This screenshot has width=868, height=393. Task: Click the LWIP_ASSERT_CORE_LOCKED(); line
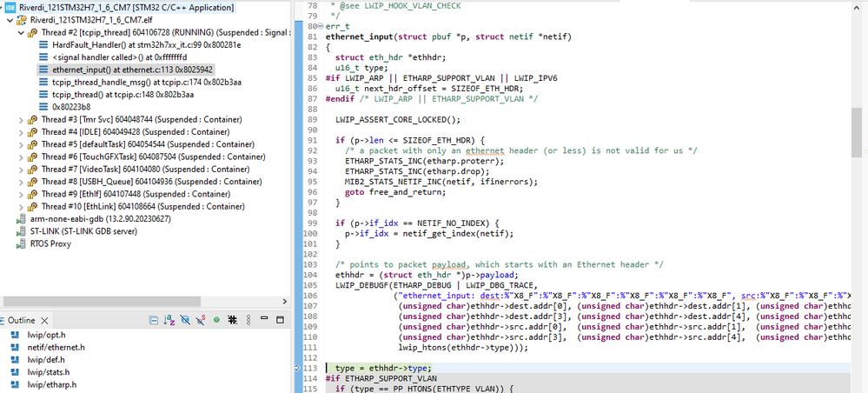[x=397, y=119]
